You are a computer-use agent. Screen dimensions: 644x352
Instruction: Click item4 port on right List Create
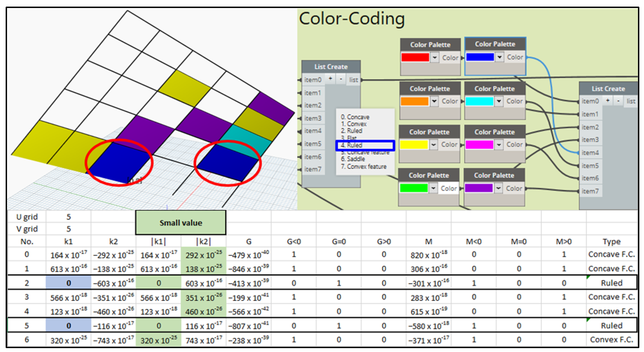pyautogui.click(x=590, y=152)
